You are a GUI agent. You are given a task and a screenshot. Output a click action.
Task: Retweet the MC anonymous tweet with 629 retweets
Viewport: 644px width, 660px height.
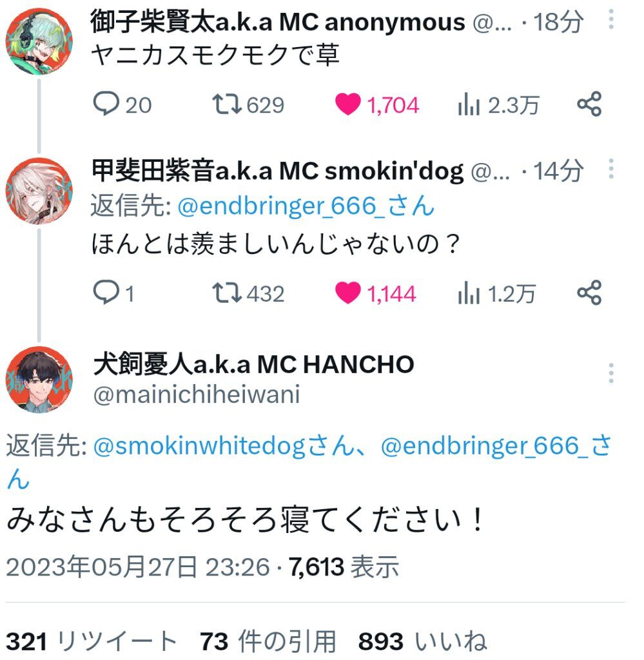tap(248, 104)
